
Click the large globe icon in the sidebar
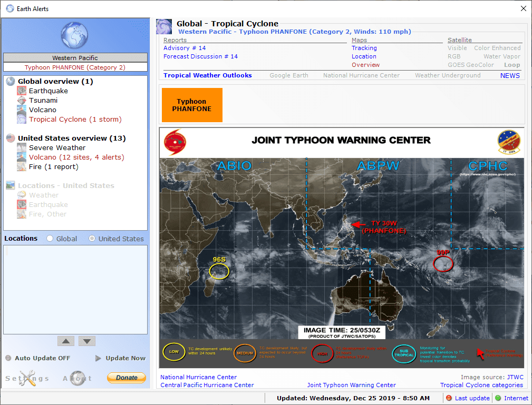[x=75, y=35]
